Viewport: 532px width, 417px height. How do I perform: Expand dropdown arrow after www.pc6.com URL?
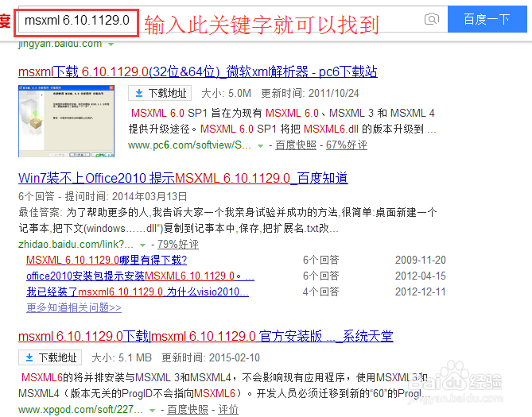(x=260, y=146)
